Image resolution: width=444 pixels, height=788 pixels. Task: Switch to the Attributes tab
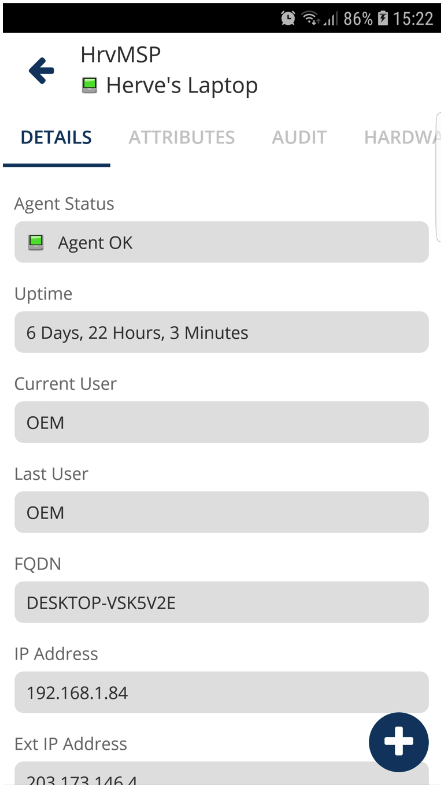[182, 137]
